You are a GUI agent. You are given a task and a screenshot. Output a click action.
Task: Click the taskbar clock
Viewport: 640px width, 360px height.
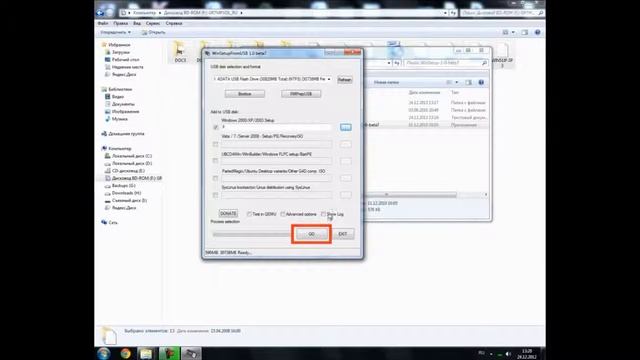527,354
